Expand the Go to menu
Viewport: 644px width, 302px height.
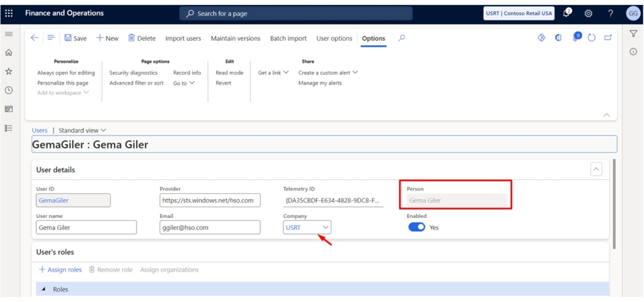(183, 83)
